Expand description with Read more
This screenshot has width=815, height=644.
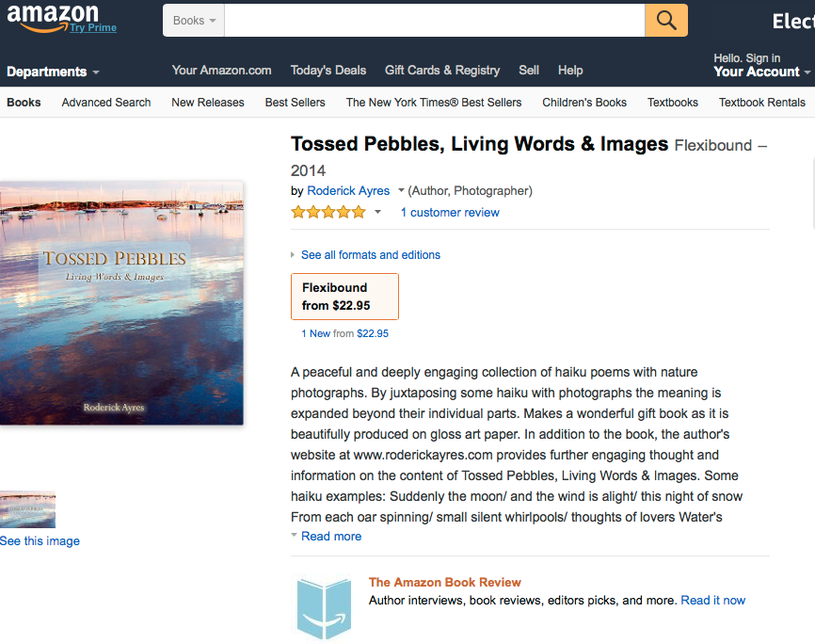(x=330, y=537)
